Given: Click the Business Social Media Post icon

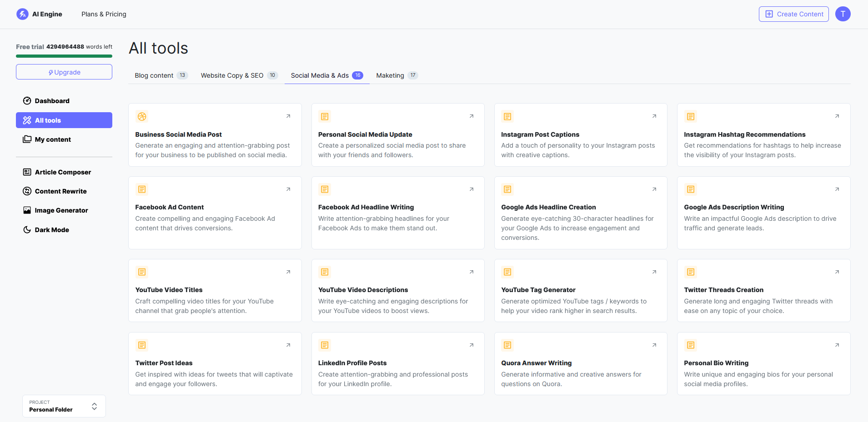Looking at the screenshot, I should (142, 117).
